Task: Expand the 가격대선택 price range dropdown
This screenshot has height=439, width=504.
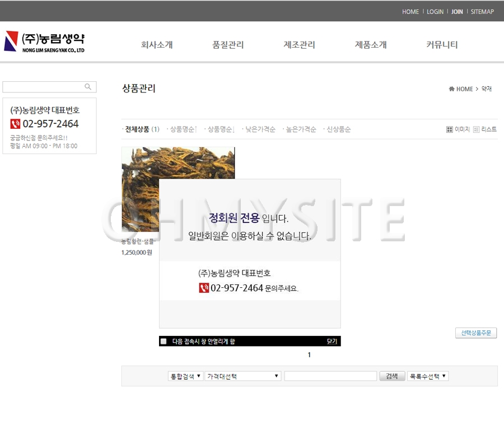Action: pyautogui.click(x=243, y=376)
